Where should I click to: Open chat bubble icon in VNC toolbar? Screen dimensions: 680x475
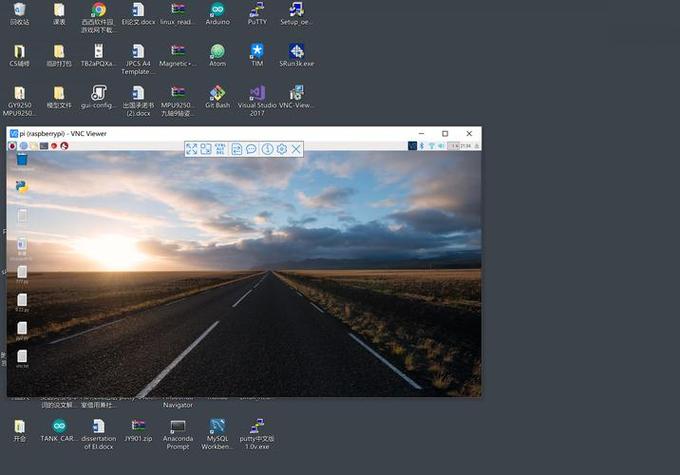251,149
